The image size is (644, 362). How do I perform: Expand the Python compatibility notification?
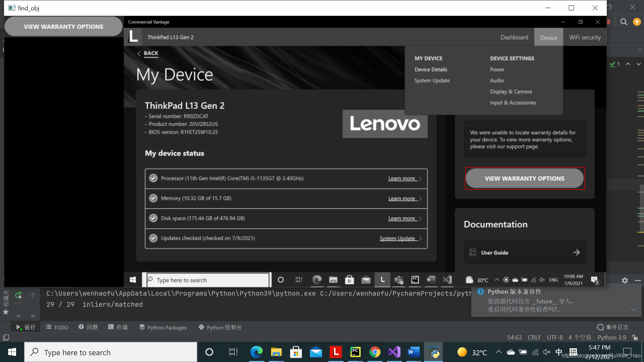tap(633, 309)
